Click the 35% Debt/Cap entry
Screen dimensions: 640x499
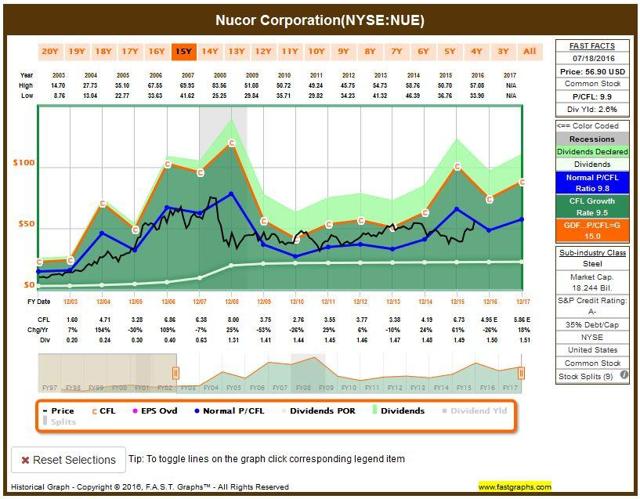(592, 325)
